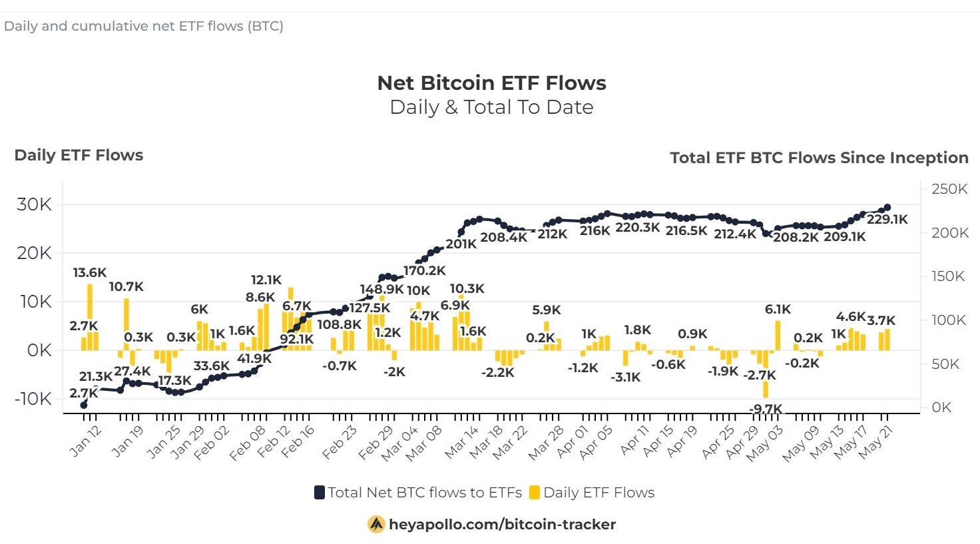Open the heyapollo.com/bitcoin-tracker link
The width and height of the screenshot is (980, 544).
502,525
